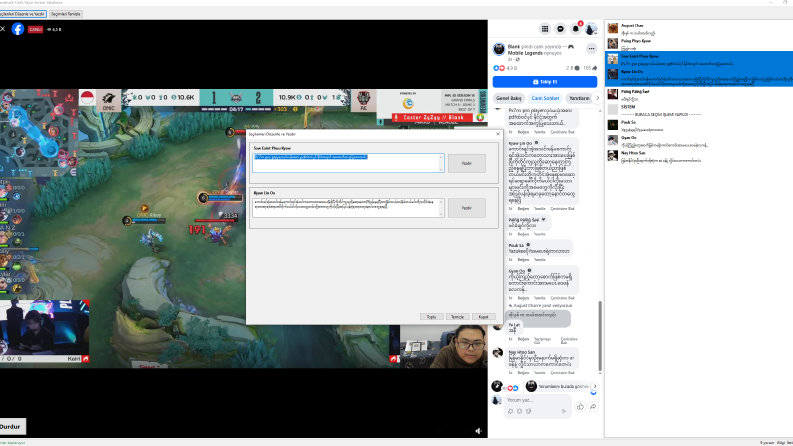Screen dimensions: 793x446
Task: Click the share arrow icon near comment box
Action: [x=593, y=407]
